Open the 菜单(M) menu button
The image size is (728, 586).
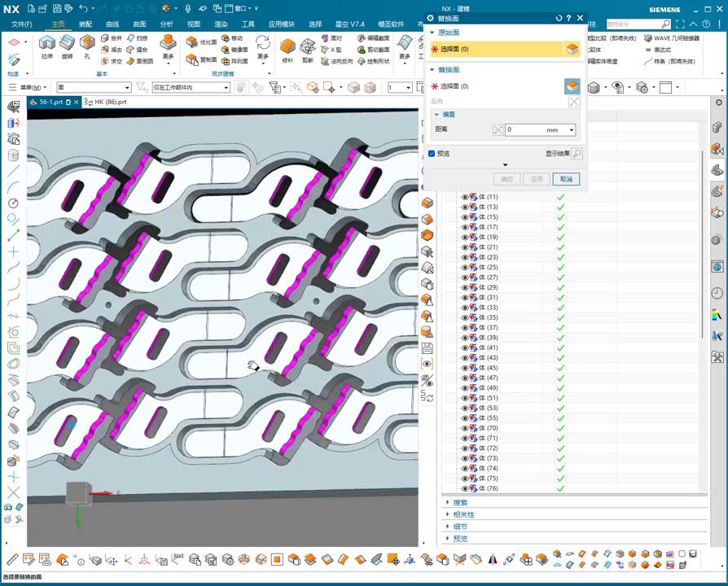tap(29, 87)
